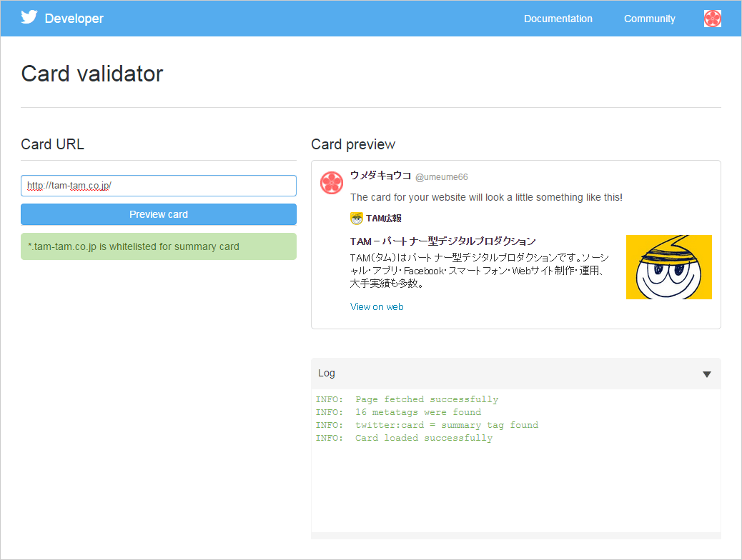This screenshot has height=560, width=742.
Task: Select the "16 metatags were found" log line
Action: pos(398,412)
